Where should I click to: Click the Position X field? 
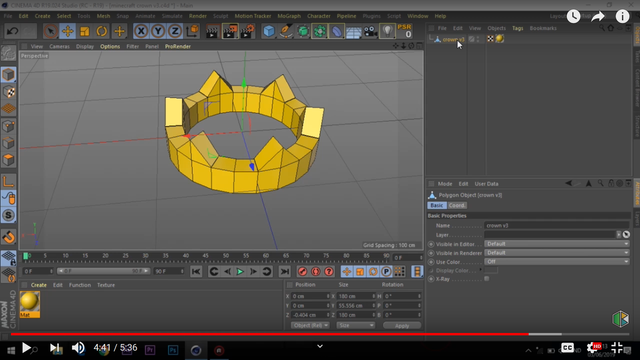click(x=310, y=296)
